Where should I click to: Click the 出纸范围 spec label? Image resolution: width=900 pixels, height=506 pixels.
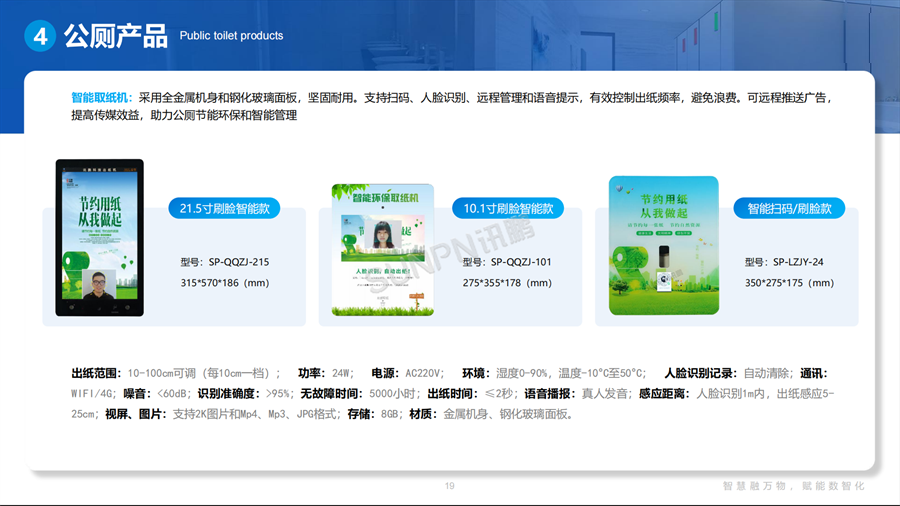pyautogui.click(x=96, y=373)
